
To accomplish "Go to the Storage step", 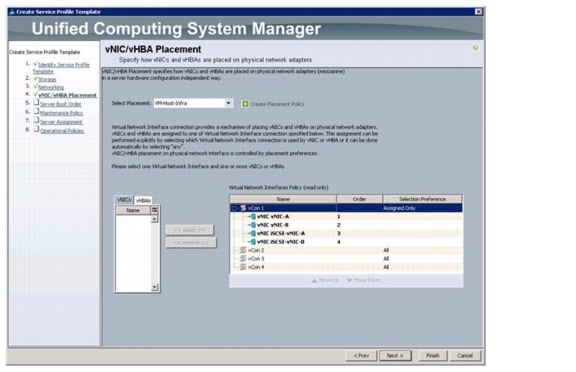I will click(47, 79).
